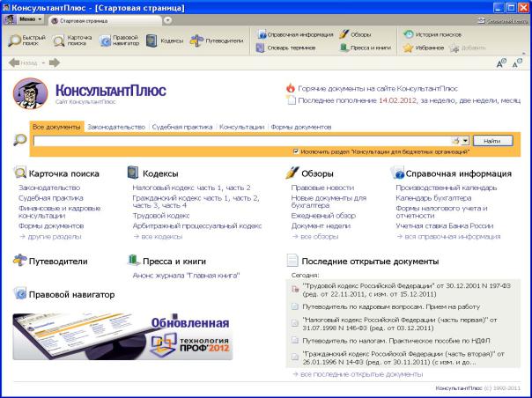Open Документ недели link
532x398 pixels.
[321, 225]
